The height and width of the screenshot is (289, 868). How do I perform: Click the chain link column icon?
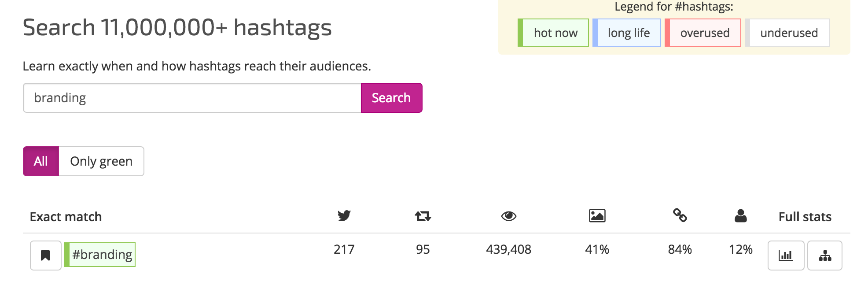point(680,215)
